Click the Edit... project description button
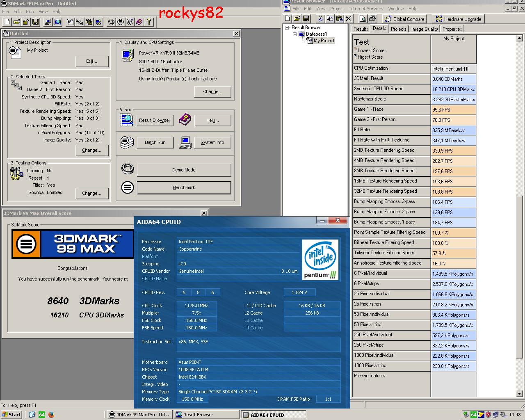Screen dimensions: 525x420 point(92,61)
